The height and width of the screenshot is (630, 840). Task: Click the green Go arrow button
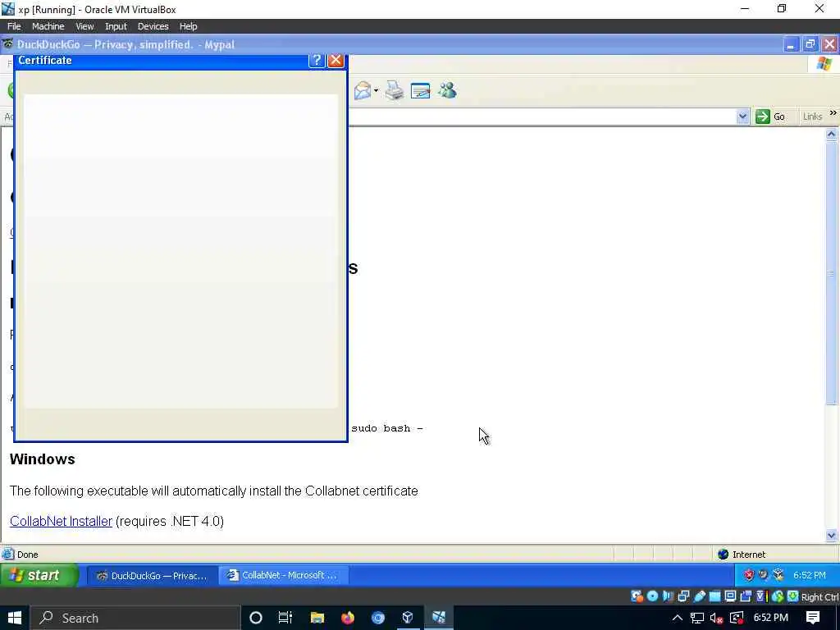pos(762,116)
